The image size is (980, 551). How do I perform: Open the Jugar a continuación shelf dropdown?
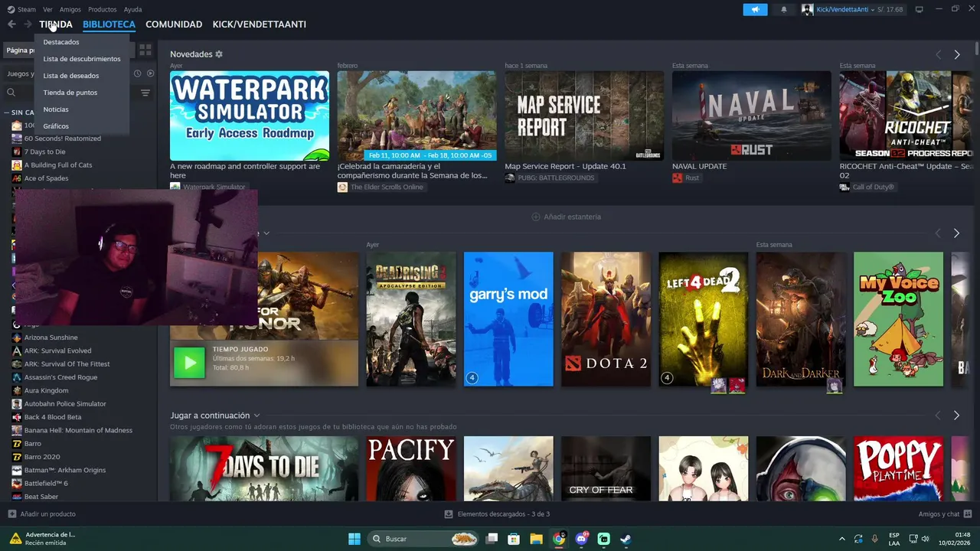(x=256, y=416)
